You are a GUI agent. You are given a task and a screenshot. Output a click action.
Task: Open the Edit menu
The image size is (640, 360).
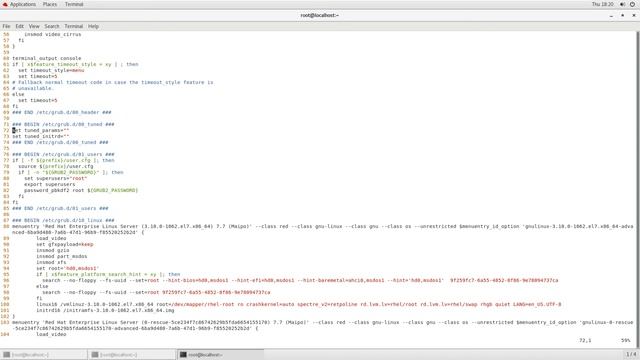[x=20, y=26]
